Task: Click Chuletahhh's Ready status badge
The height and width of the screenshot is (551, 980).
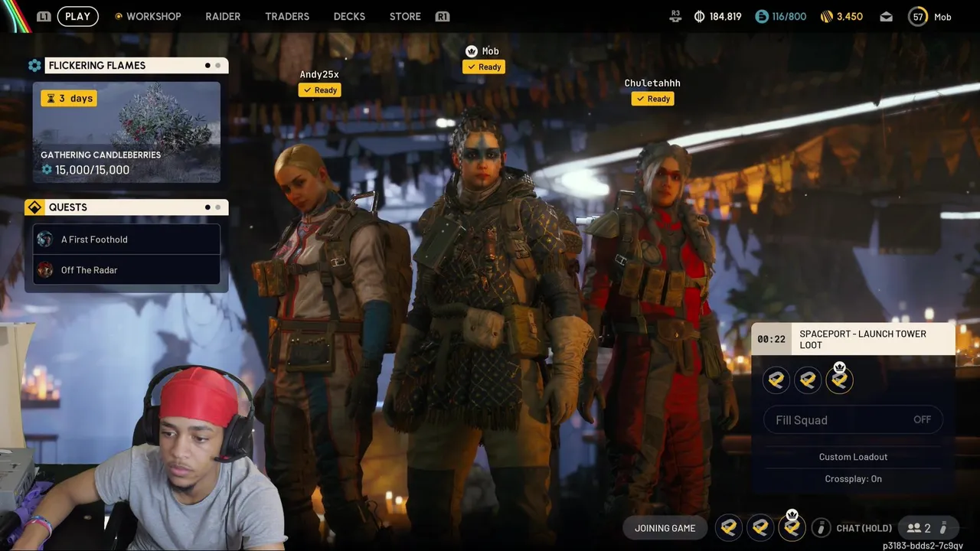Action: click(x=652, y=99)
